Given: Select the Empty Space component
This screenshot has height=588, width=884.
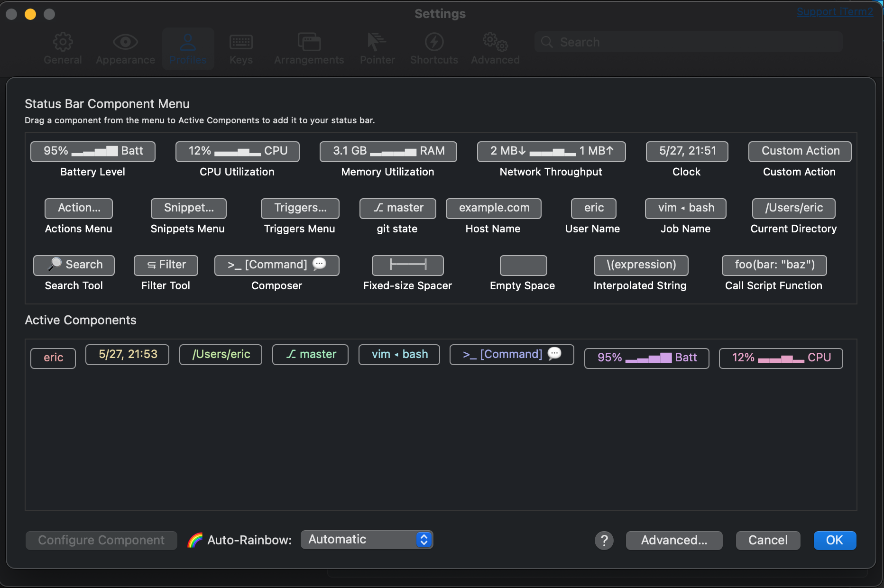Looking at the screenshot, I should (523, 265).
